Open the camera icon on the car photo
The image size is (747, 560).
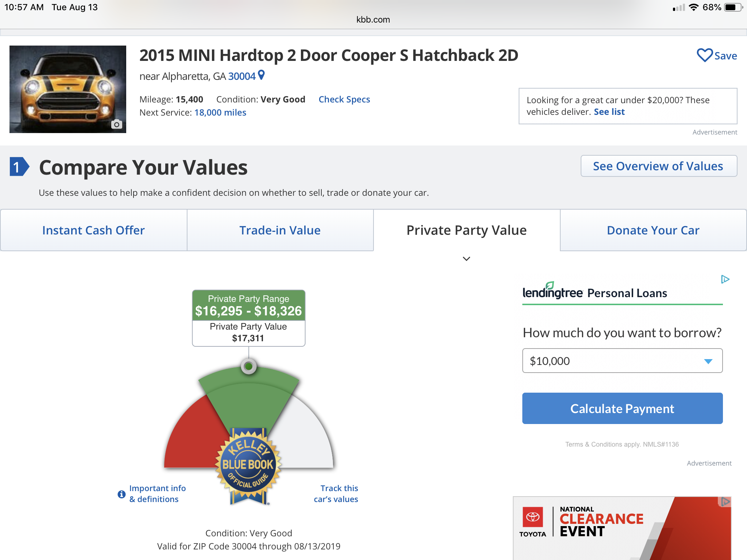click(x=116, y=124)
